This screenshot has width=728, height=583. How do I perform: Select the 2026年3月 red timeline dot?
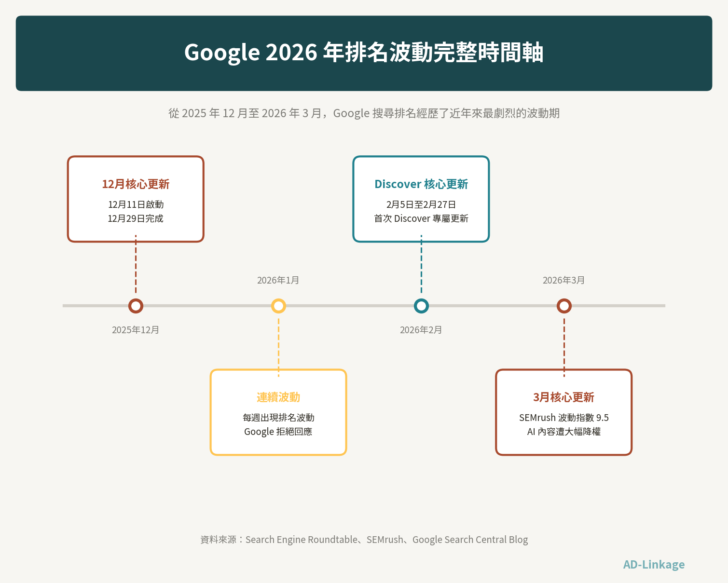click(x=564, y=306)
